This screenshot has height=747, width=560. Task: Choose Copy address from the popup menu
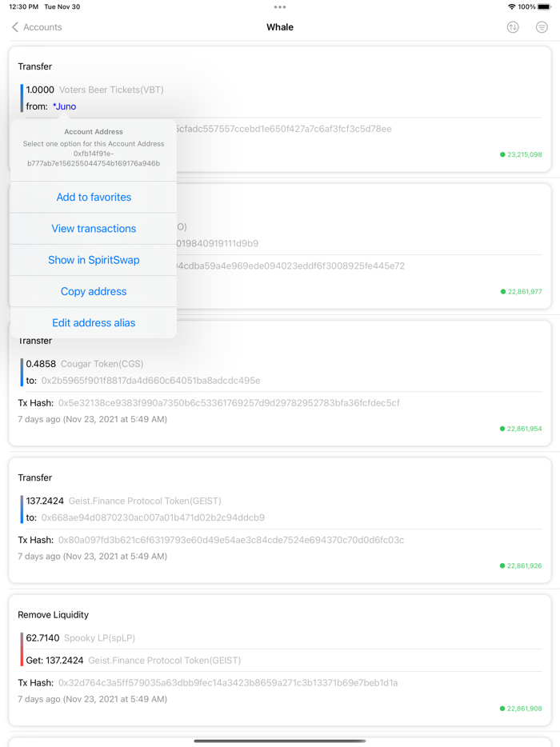[x=93, y=291]
